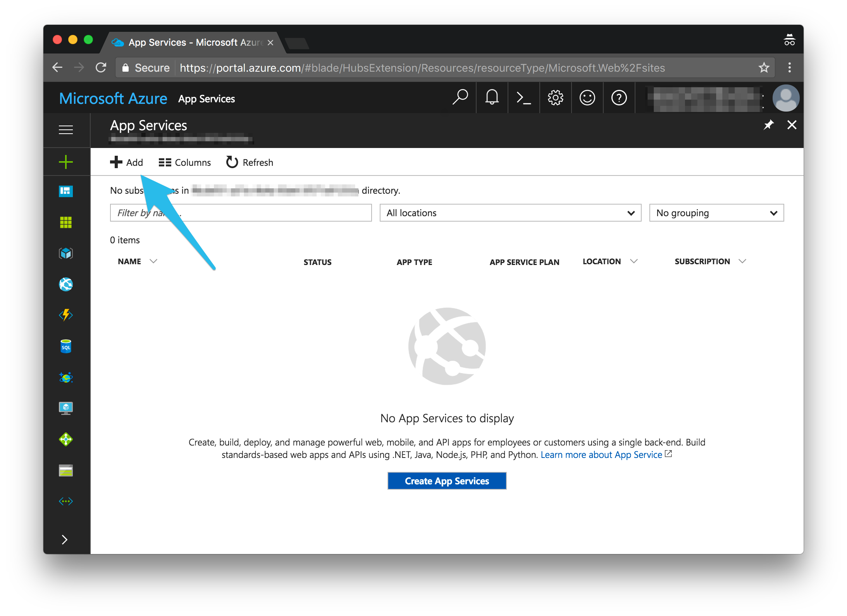Open the No grouping dropdown
Image resolution: width=847 pixels, height=616 pixels.
tap(716, 213)
